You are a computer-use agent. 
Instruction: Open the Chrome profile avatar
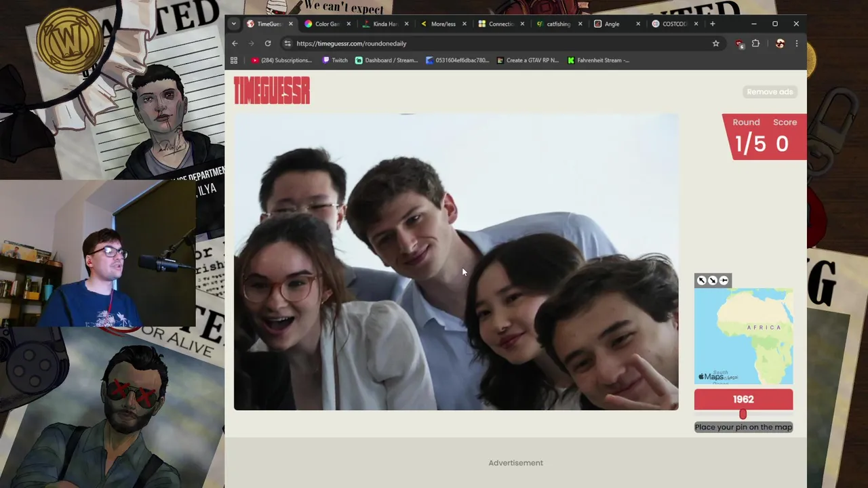coord(780,43)
